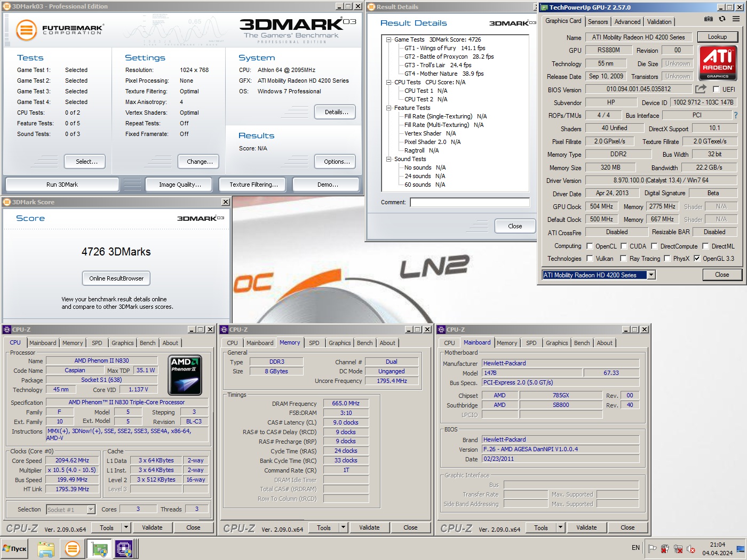Click the power plug tray icon
This screenshot has height=560, width=747.
tap(665, 548)
